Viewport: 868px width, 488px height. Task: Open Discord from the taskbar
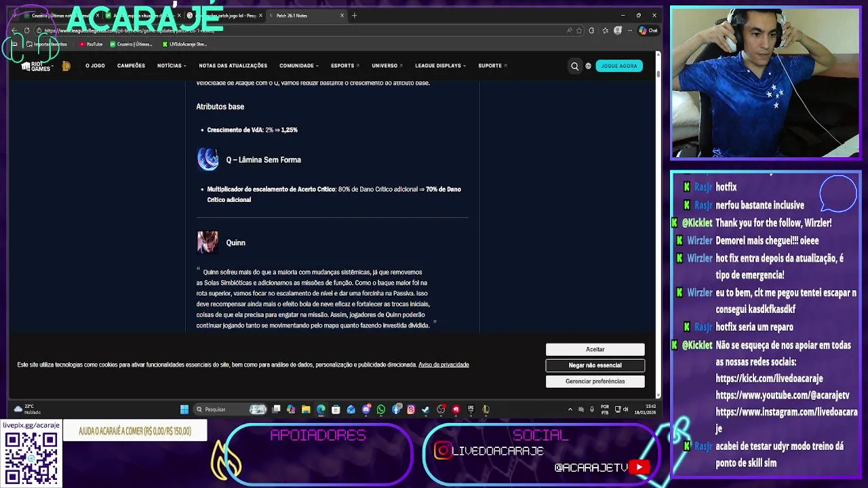coord(366,409)
